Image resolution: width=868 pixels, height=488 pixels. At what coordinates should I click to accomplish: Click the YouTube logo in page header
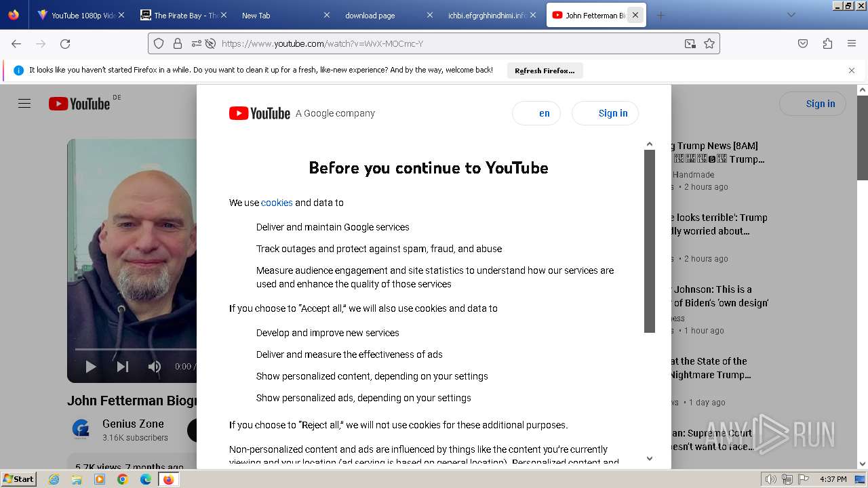point(79,104)
